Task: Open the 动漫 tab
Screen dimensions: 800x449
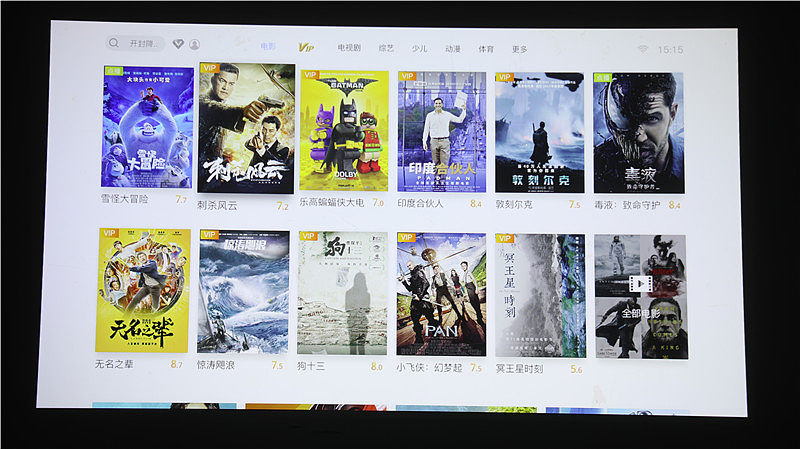Action: (453, 48)
